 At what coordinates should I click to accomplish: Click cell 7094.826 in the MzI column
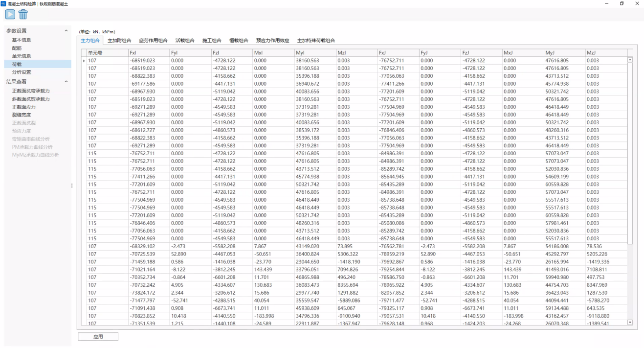[356, 269]
